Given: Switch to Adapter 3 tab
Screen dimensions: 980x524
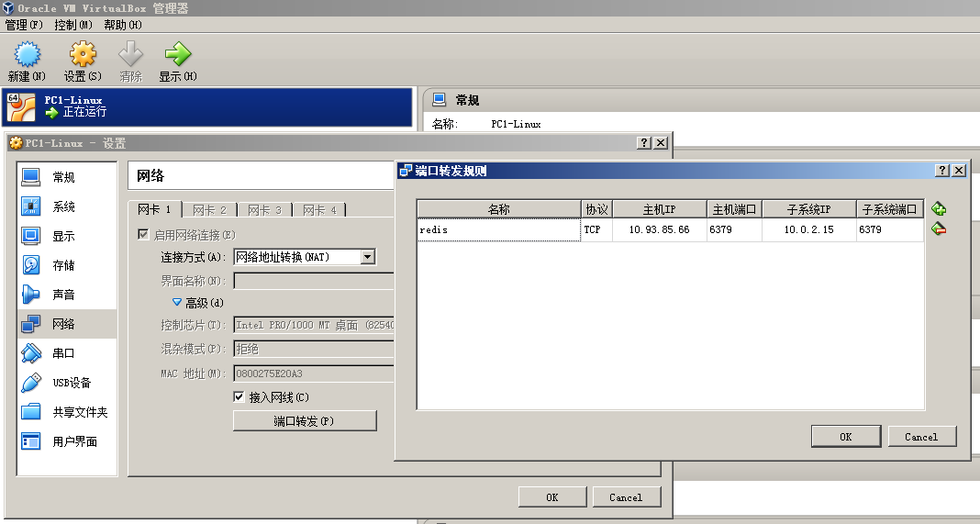Looking at the screenshot, I should (265, 210).
